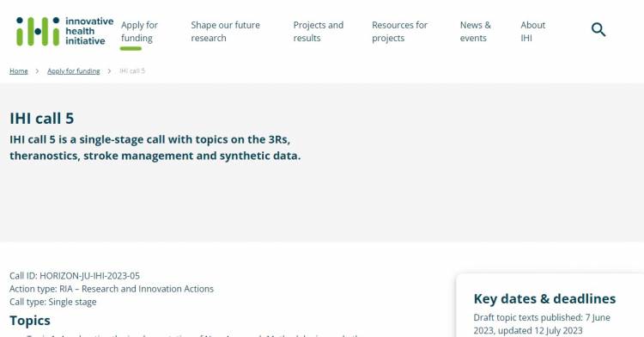The image size is (644, 337).
Task: Open the Apply for funding menu
Action: tap(139, 31)
